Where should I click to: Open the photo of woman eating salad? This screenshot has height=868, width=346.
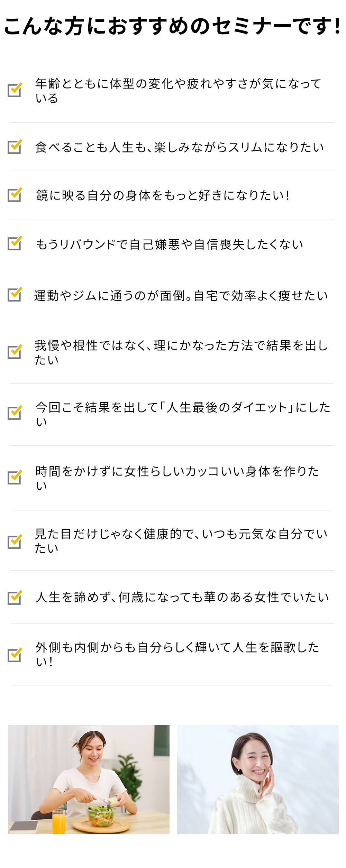point(89,779)
